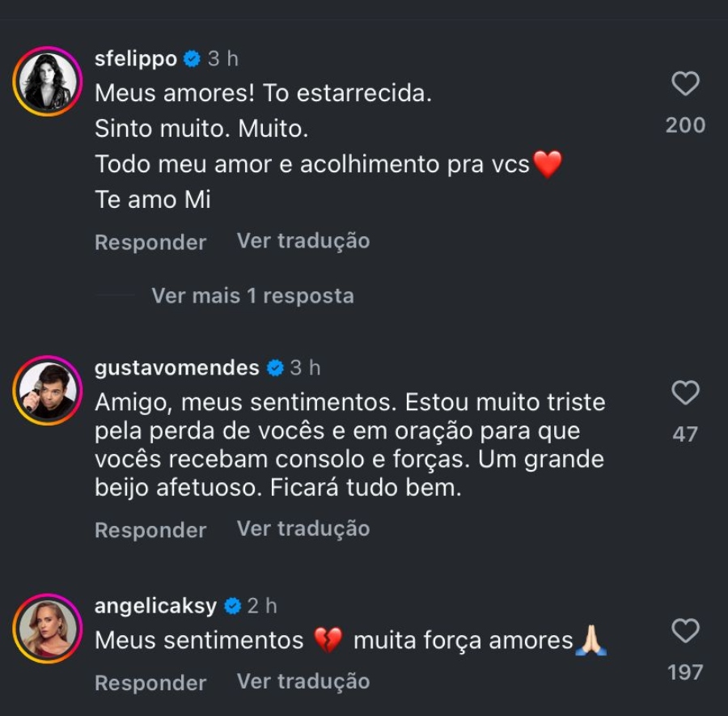Reply to angelicaksy's comment
Image resolution: width=728 pixels, height=716 pixels.
point(150,683)
